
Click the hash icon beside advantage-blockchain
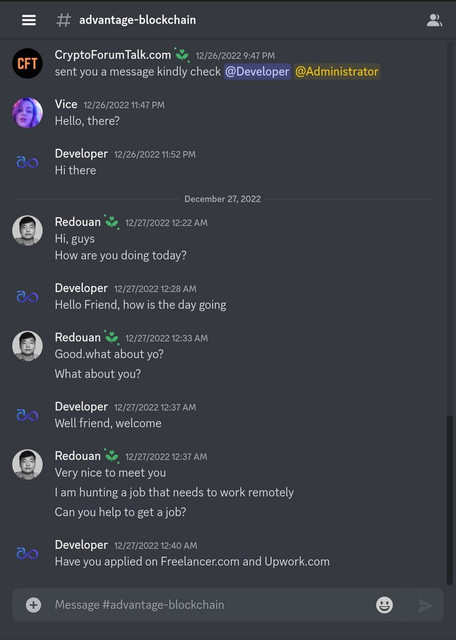(x=63, y=20)
